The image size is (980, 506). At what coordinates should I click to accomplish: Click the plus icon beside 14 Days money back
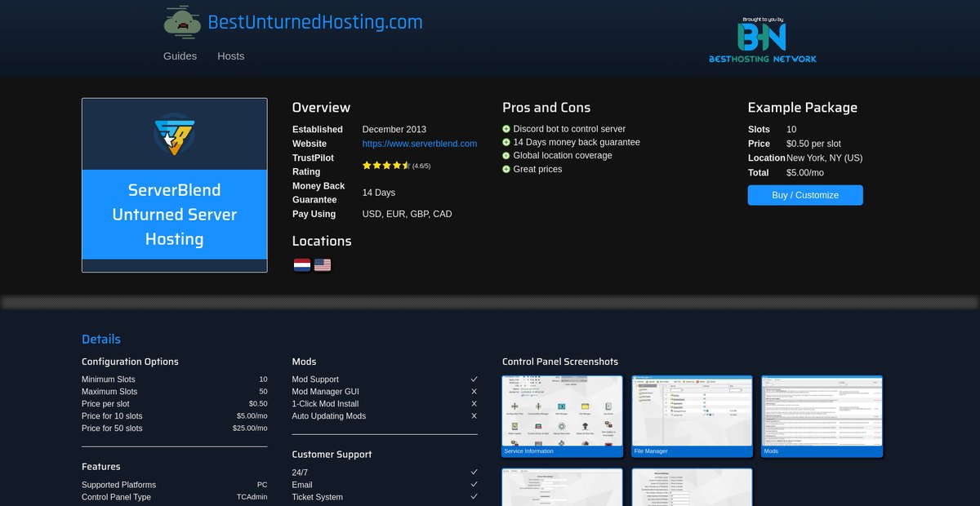pos(506,142)
